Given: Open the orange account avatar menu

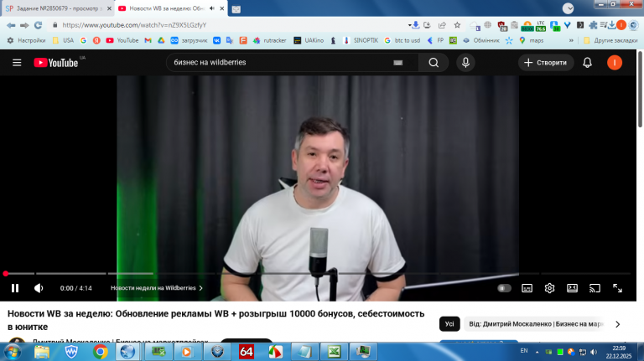Looking at the screenshot, I should 615,62.
